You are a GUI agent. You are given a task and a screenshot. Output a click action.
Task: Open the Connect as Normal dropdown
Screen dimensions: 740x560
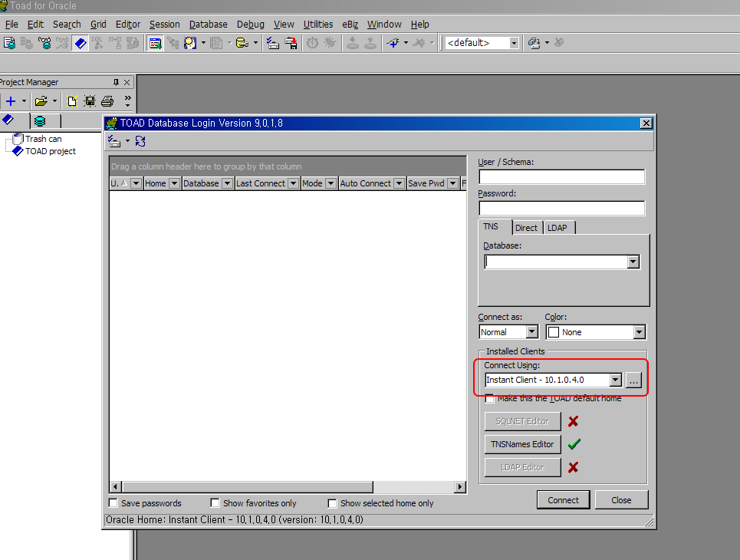(x=532, y=332)
